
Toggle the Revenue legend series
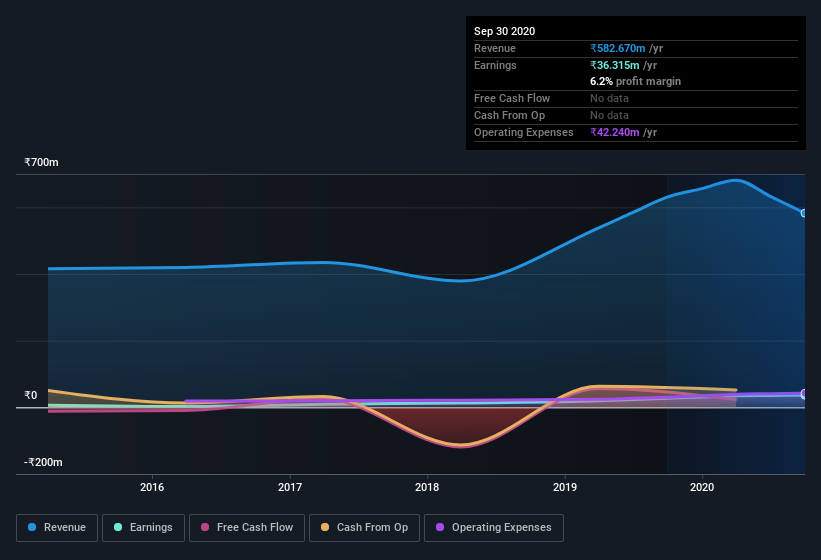(x=57, y=528)
